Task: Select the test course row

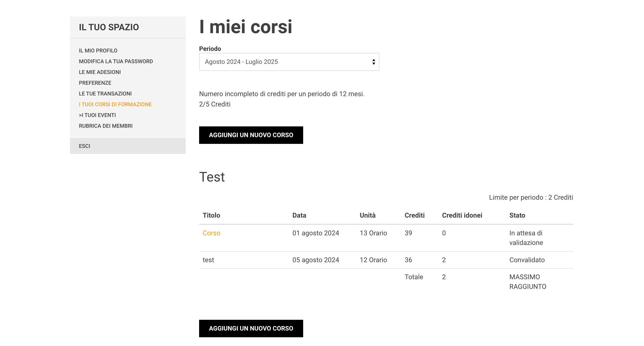Action: pyautogui.click(x=208, y=260)
